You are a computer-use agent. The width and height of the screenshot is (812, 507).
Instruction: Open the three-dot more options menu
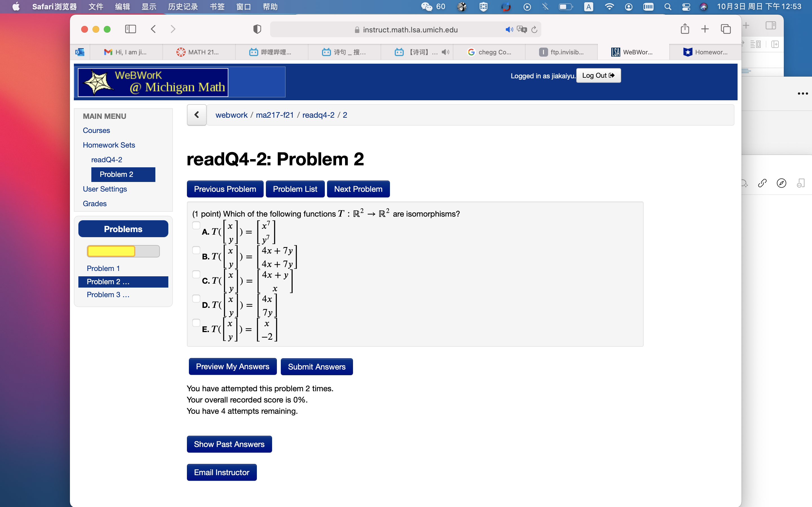click(x=802, y=94)
